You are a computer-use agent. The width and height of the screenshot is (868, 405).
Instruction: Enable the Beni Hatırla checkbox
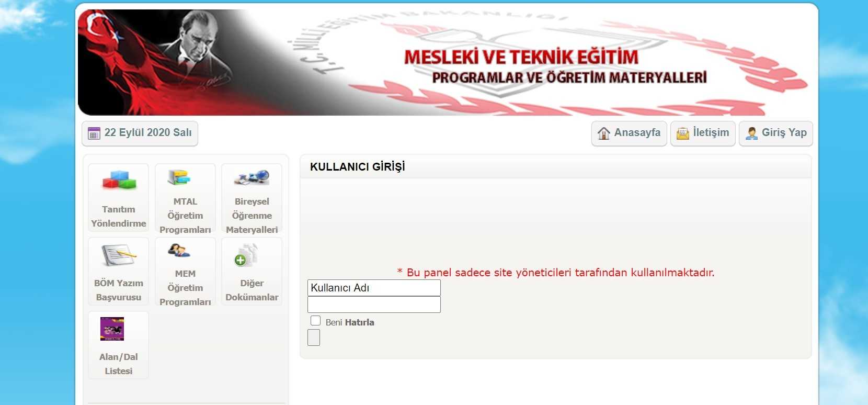[x=315, y=321]
